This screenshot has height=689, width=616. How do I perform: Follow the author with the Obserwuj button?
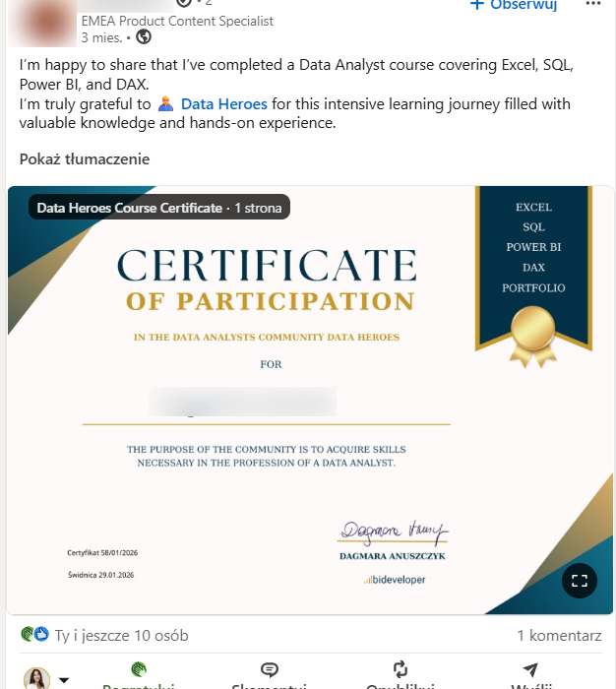pos(514,4)
